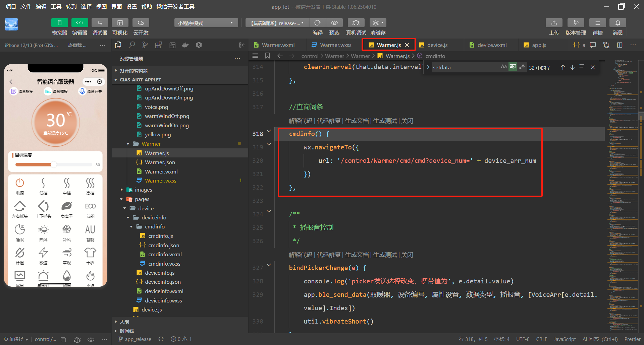Click the 解释代码 link above cmdinfo

pos(300,121)
